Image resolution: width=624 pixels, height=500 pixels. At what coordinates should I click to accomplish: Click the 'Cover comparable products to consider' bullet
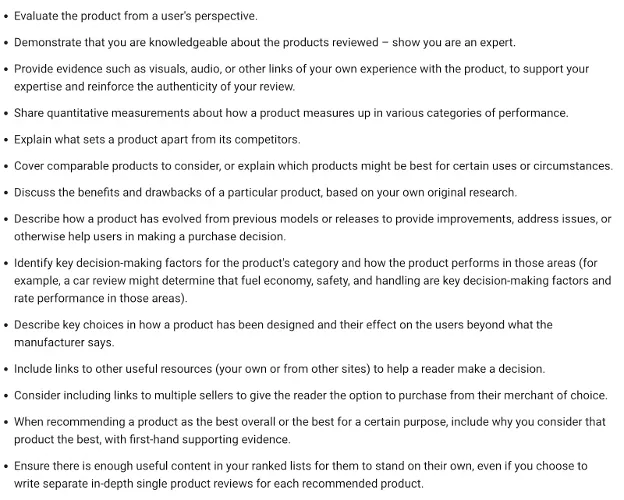(314, 166)
